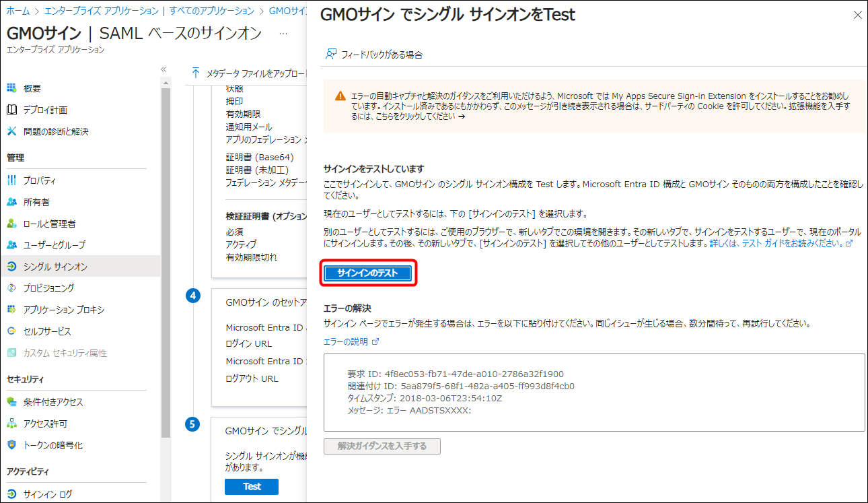Click the プロパティ bars icon
Image resolution: width=868 pixels, height=503 pixels.
coord(11,180)
